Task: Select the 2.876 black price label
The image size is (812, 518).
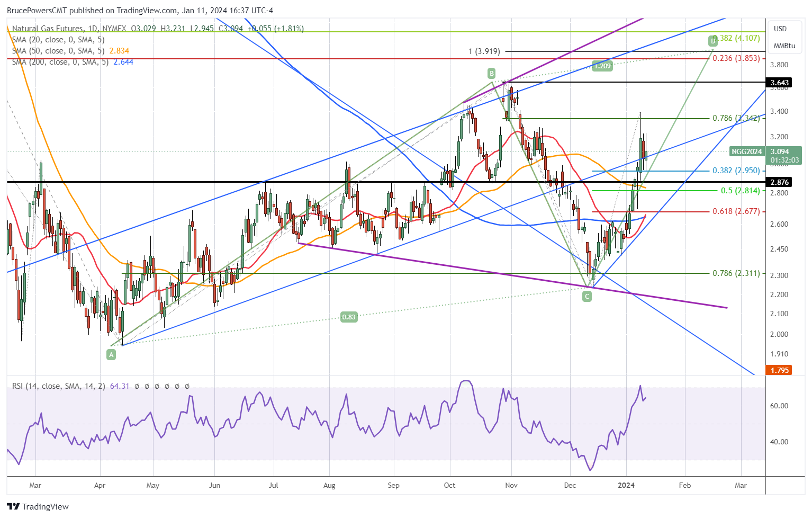Action: coord(779,182)
